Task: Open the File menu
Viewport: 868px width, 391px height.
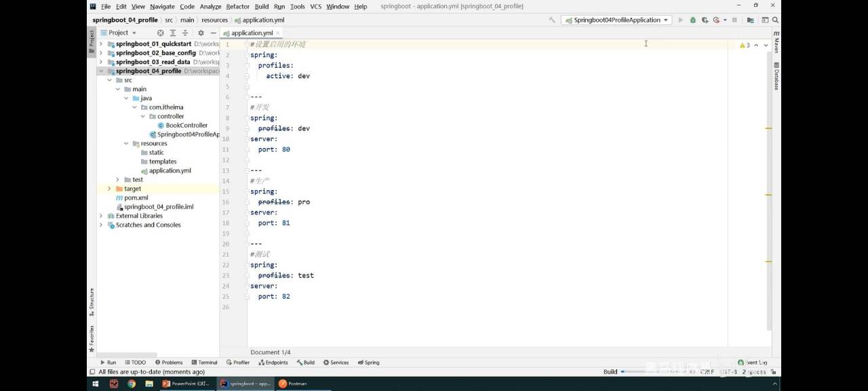Action: 106,6
